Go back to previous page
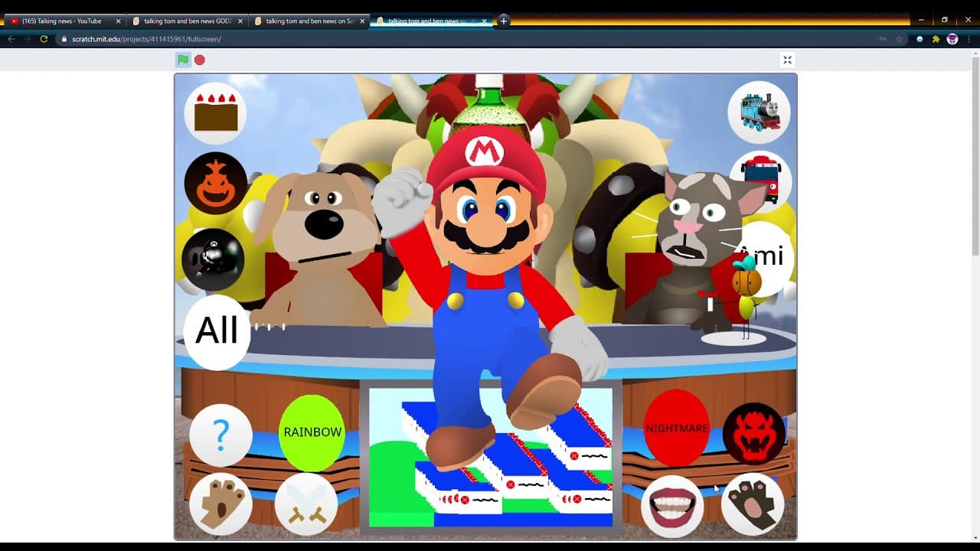 [11, 39]
